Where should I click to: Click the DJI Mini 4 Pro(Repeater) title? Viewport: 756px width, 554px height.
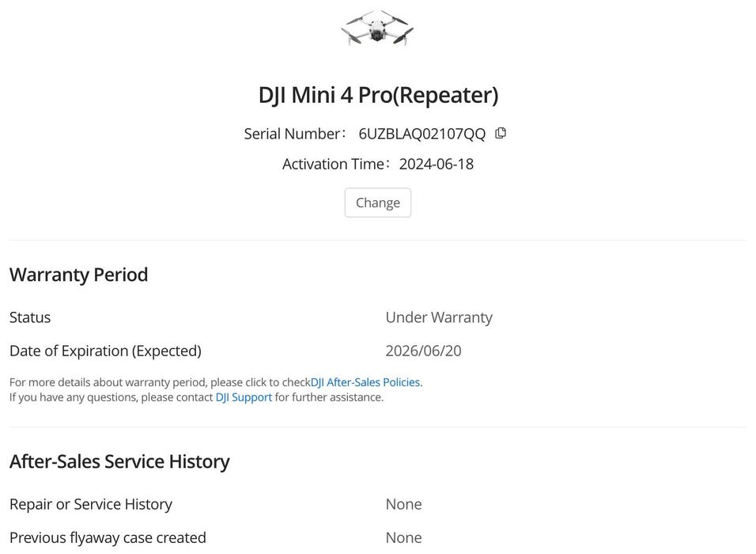pos(378,95)
